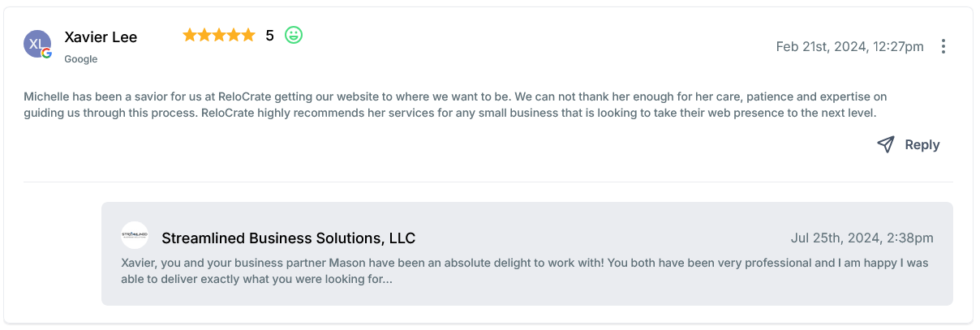The width and height of the screenshot is (980, 330).
Task: Open the three-dot options menu
Action: 943,47
